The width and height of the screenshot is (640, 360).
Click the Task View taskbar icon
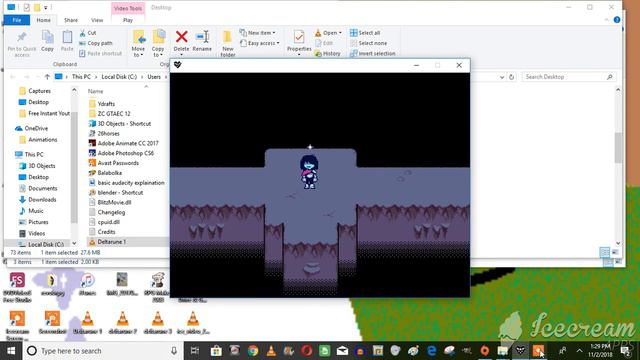pos(195,351)
